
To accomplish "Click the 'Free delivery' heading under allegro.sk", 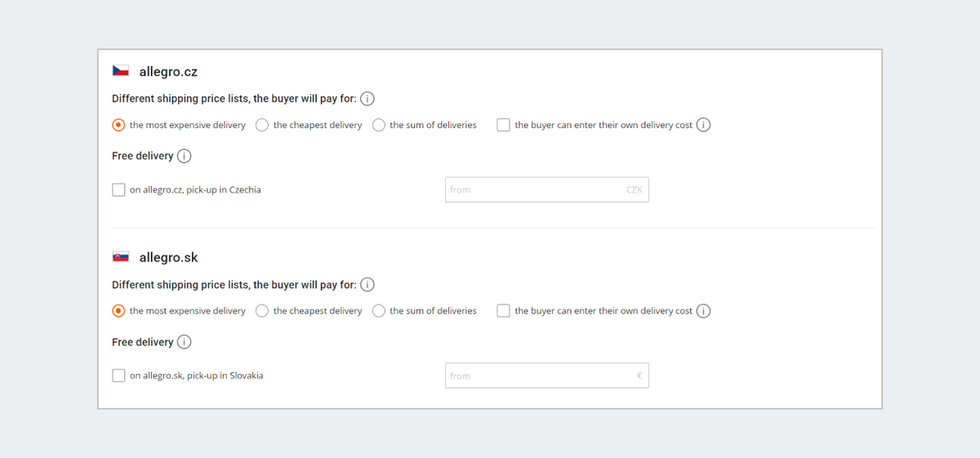I will pos(143,342).
